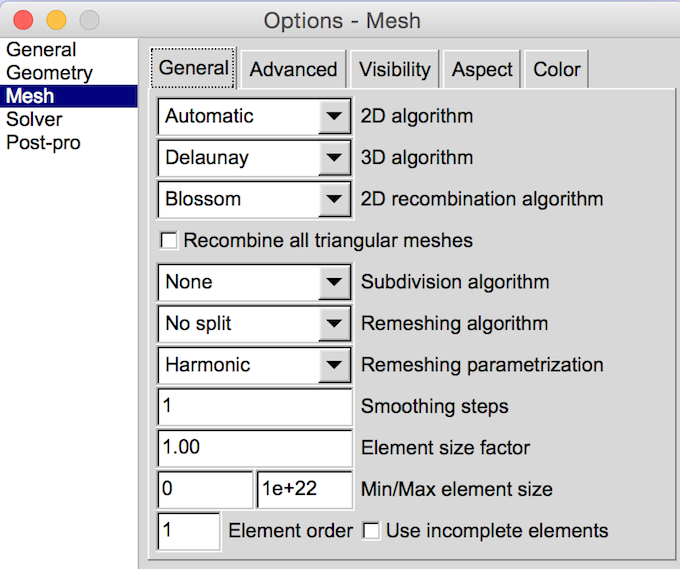This screenshot has width=680, height=569.
Task: Open the Subdivision algorithm dropdown
Action: point(255,282)
